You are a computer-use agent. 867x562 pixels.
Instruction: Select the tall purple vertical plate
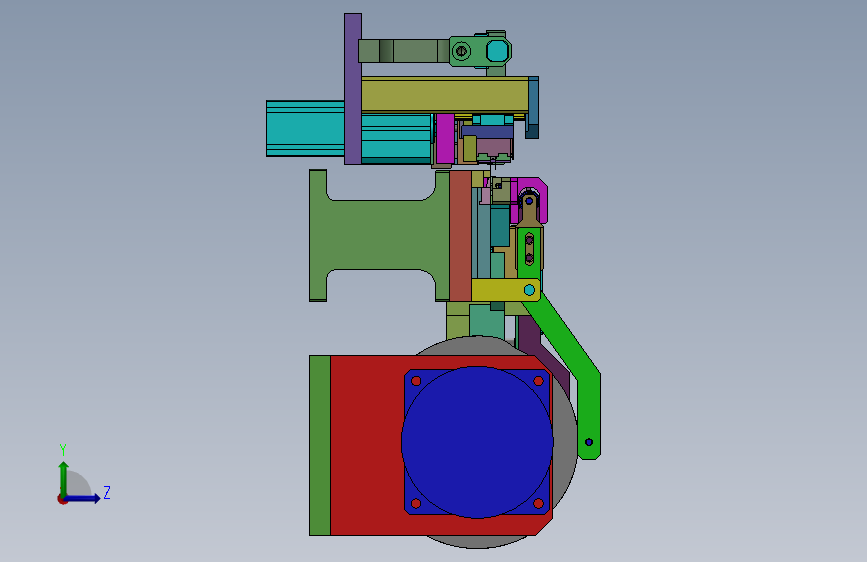(x=353, y=89)
